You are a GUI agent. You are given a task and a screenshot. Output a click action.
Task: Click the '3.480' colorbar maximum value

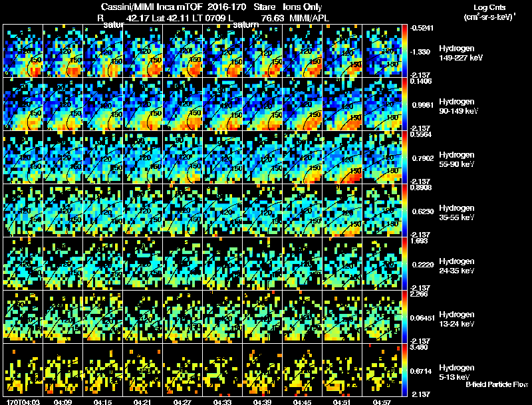(x=420, y=348)
